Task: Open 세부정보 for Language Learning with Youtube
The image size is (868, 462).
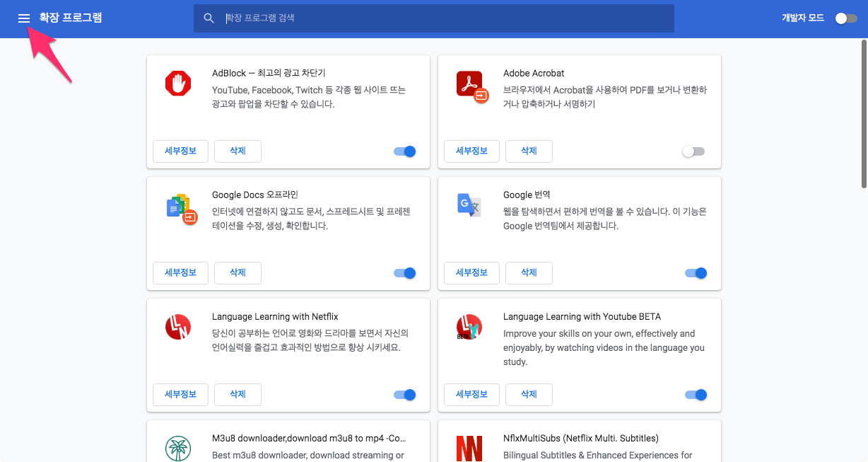Action: [471, 395]
